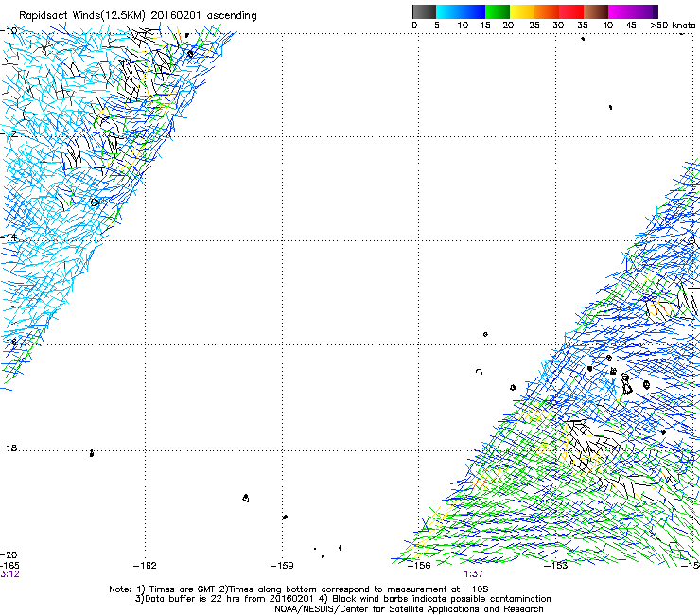Click the '5' label under color bar

pyautogui.click(x=437, y=26)
